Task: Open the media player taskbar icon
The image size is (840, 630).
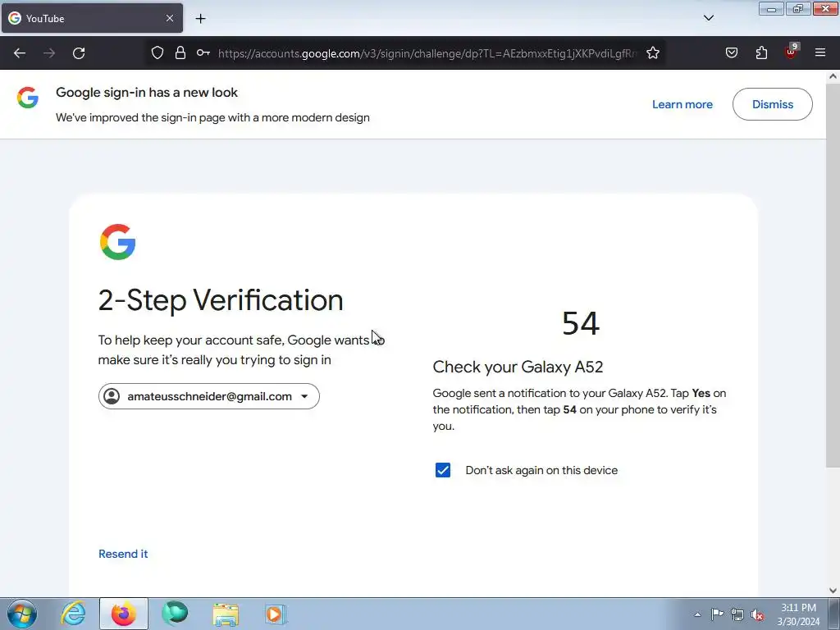Action: [276, 614]
